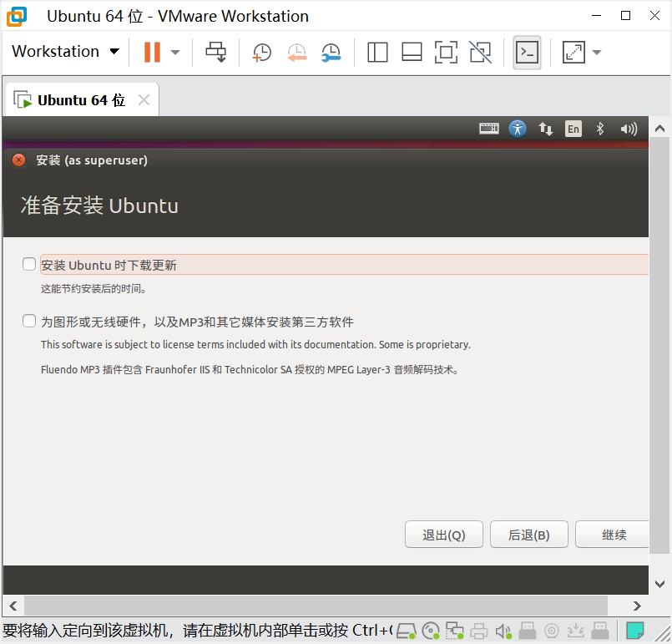672x644 pixels.
Task: Click the 安装 Ubuntu 时下载更新 label
Action: coord(109,266)
